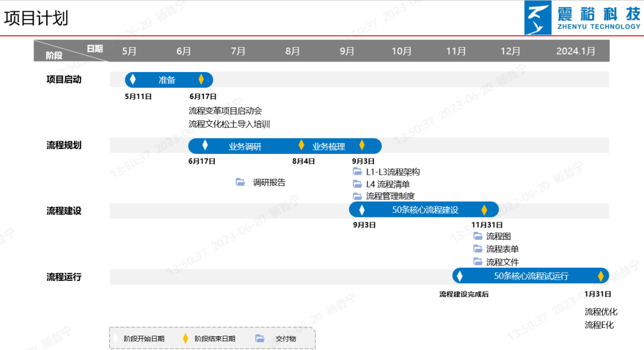Viewport: 644px width, 350px height.
Task: Click the 交付物 folder icon in the legend
Action: pyautogui.click(x=259, y=339)
